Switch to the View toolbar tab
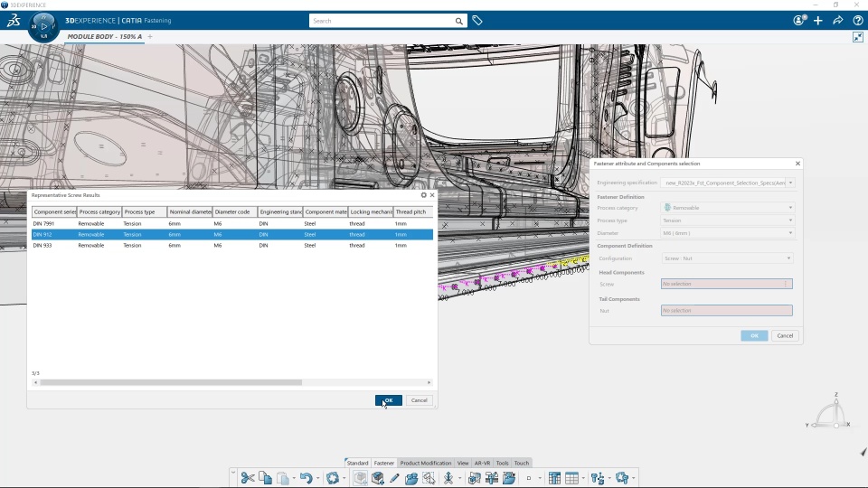Image resolution: width=868 pixels, height=488 pixels. 463,463
